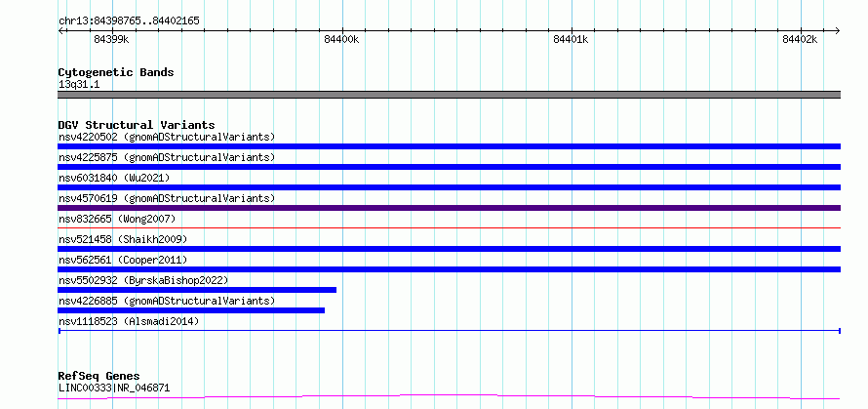This screenshot has width=868, height=409.
Task: Open variant label nsv5502932 (ByrskaBishop2022)
Action: coord(143,280)
